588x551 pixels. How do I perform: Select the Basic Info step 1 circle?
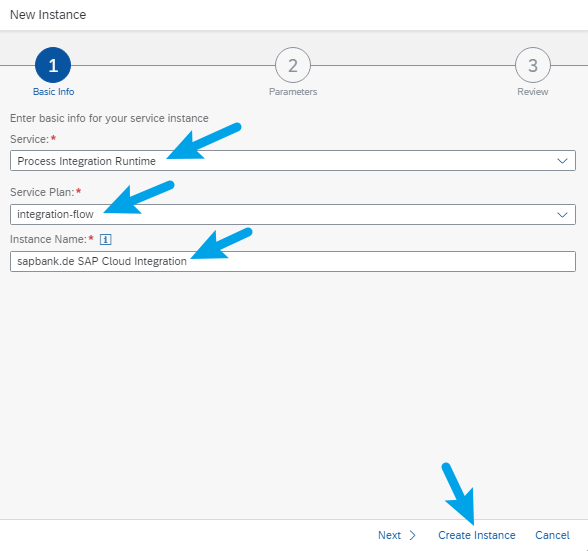53,65
